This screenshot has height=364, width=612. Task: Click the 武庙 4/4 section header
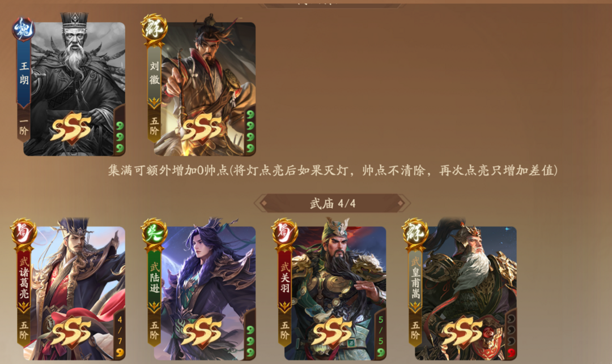tap(333, 203)
